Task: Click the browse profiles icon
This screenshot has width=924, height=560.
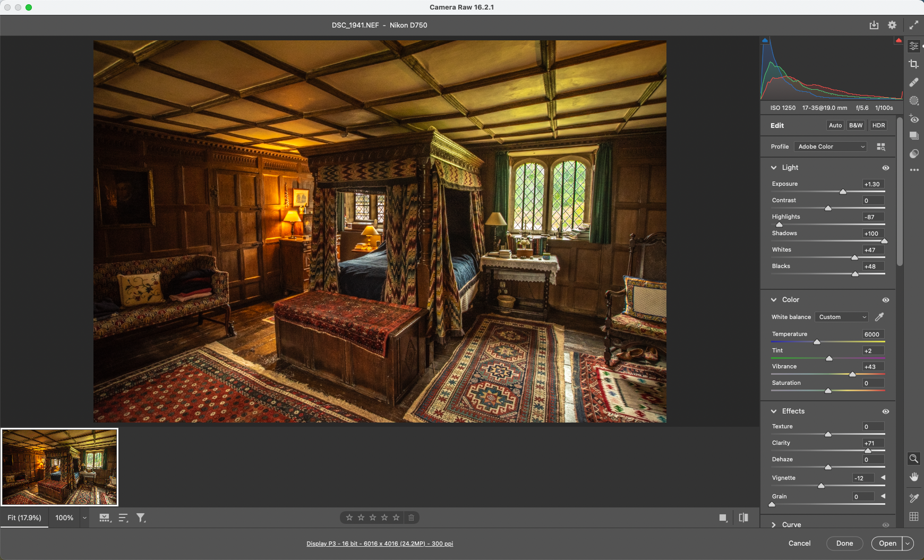Action: click(881, 147)
